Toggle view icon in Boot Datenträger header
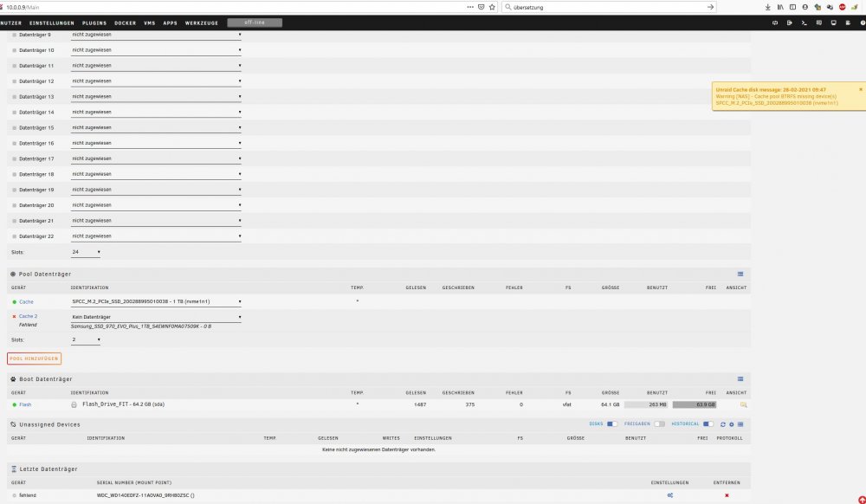 tap(740, 378)
